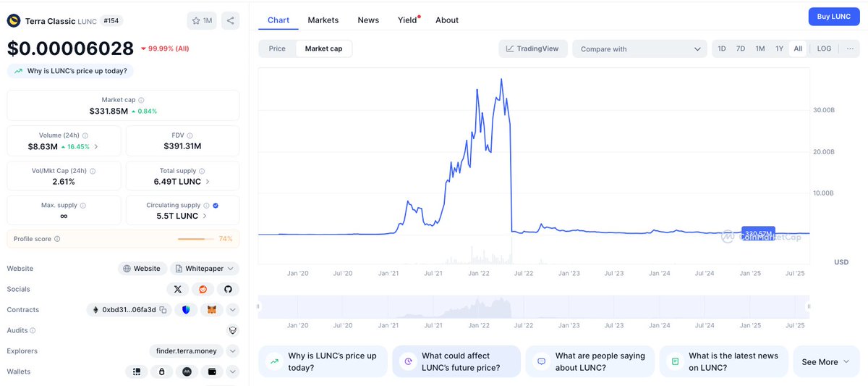Click the dark circular wallet icon
The image size is (868, 386).
click(187, 372)
